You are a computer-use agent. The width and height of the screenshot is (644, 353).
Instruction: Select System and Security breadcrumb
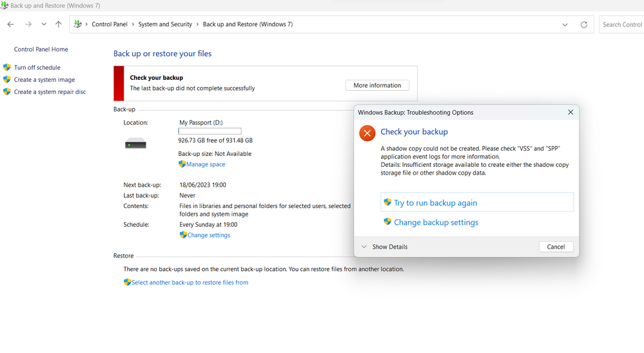165,24
